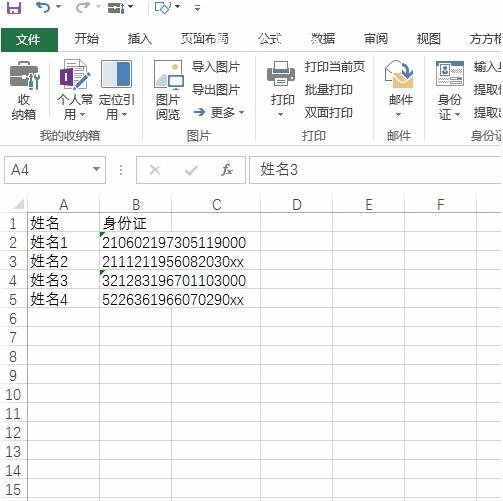
Task: Click cell containing 姓名 header
Action: (63, 223)
